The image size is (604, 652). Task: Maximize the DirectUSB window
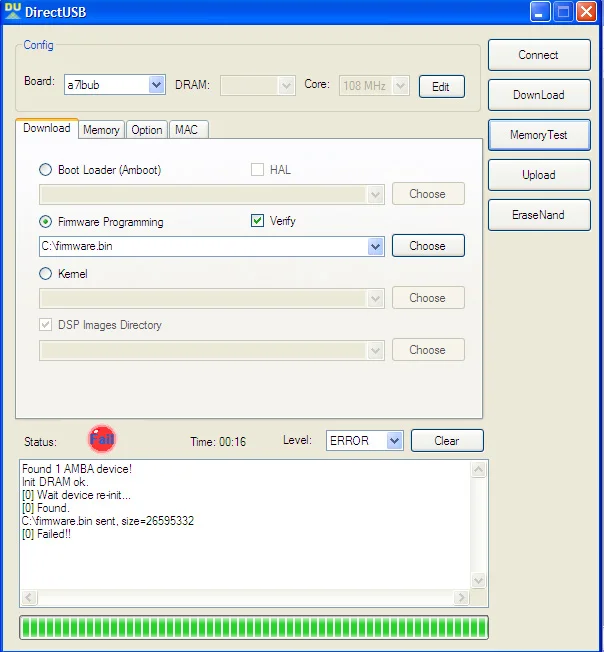click(563, 12)
